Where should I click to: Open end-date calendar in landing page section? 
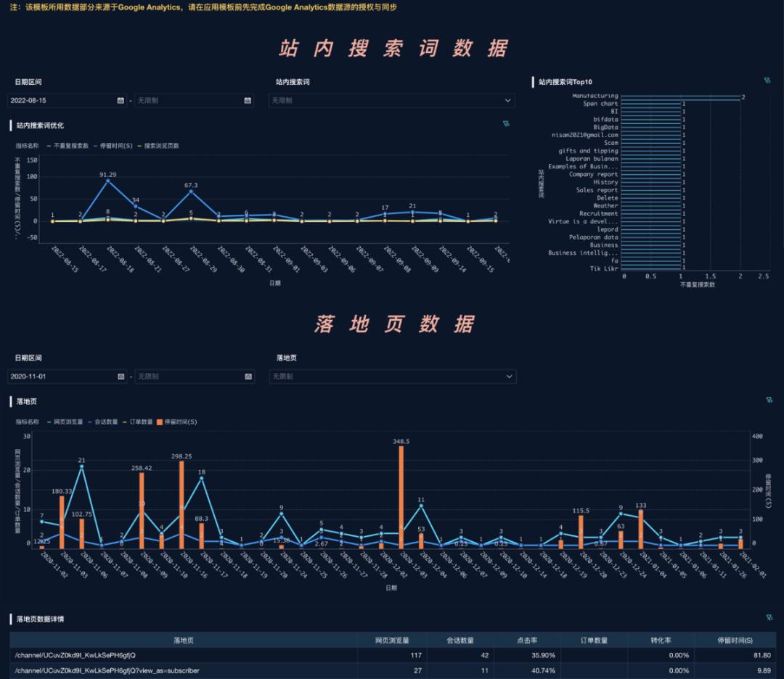248,376
